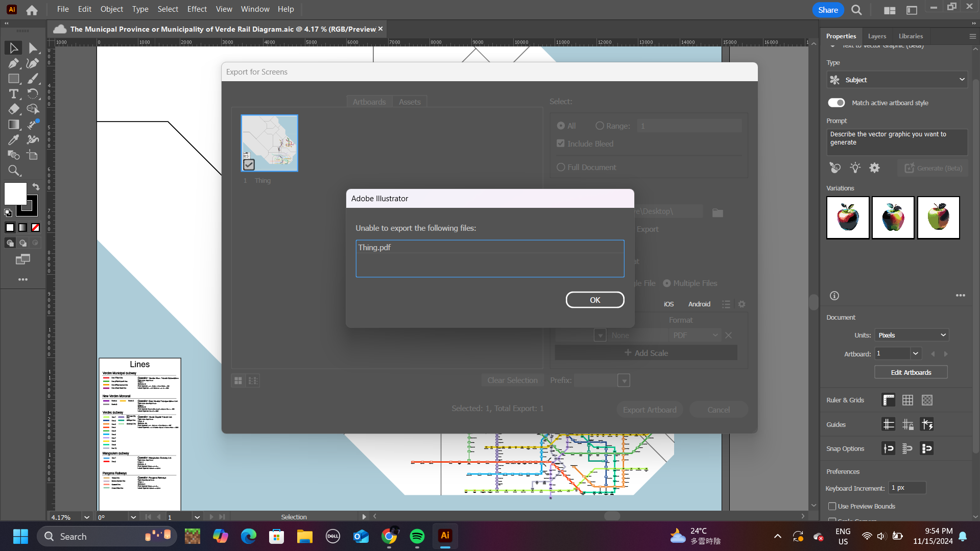Open the rotation angle dropdown
This screenshot has height=551, width=980.
pos(133,517)
